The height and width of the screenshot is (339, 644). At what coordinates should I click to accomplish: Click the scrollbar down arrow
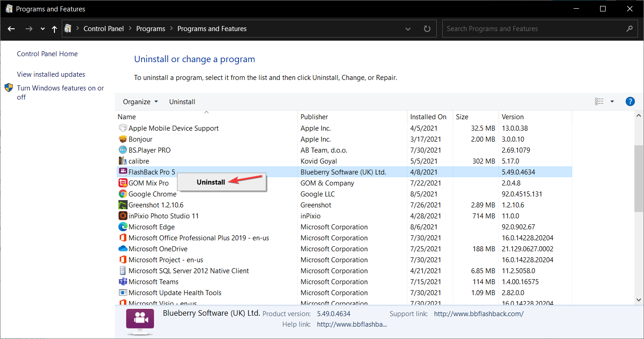click(639, 300)
